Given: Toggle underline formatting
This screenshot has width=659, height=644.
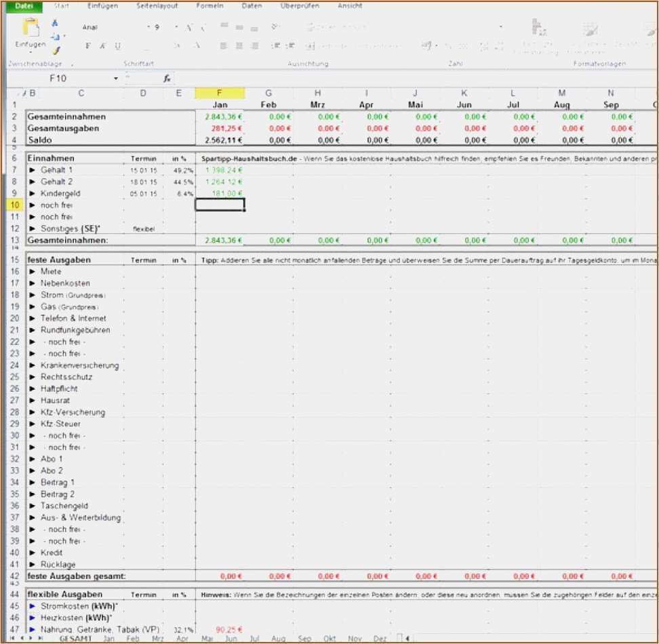Looking at the screenshot, I should (117, 46).
